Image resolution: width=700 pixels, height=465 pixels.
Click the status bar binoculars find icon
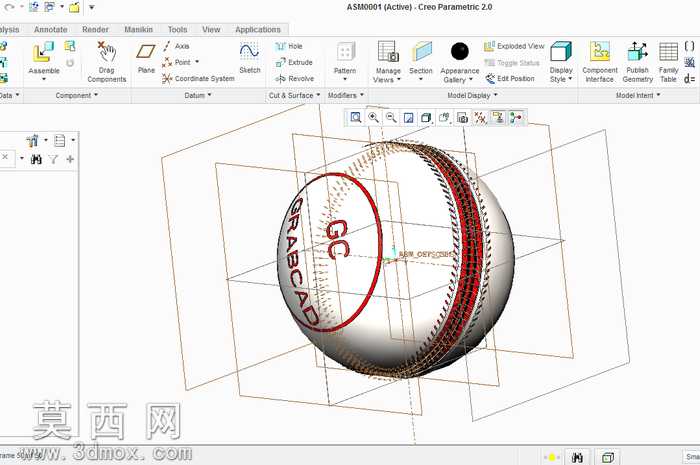point(577,457)
